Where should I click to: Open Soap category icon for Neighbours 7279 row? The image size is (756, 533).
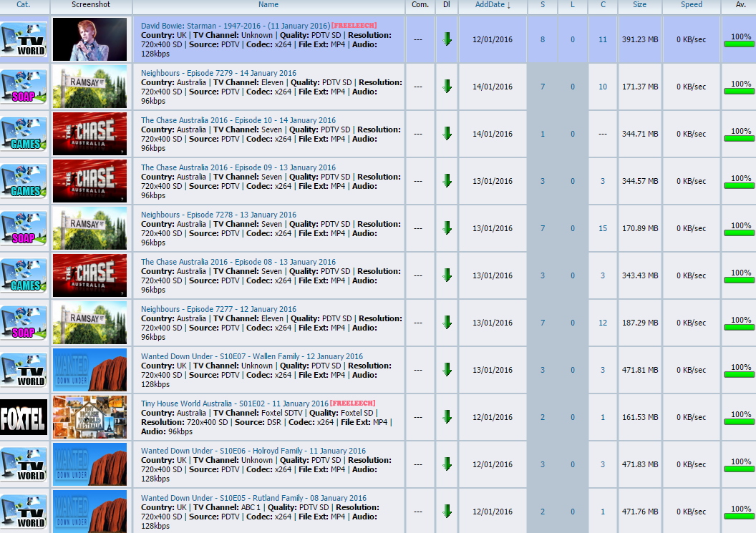pos(24,87)
